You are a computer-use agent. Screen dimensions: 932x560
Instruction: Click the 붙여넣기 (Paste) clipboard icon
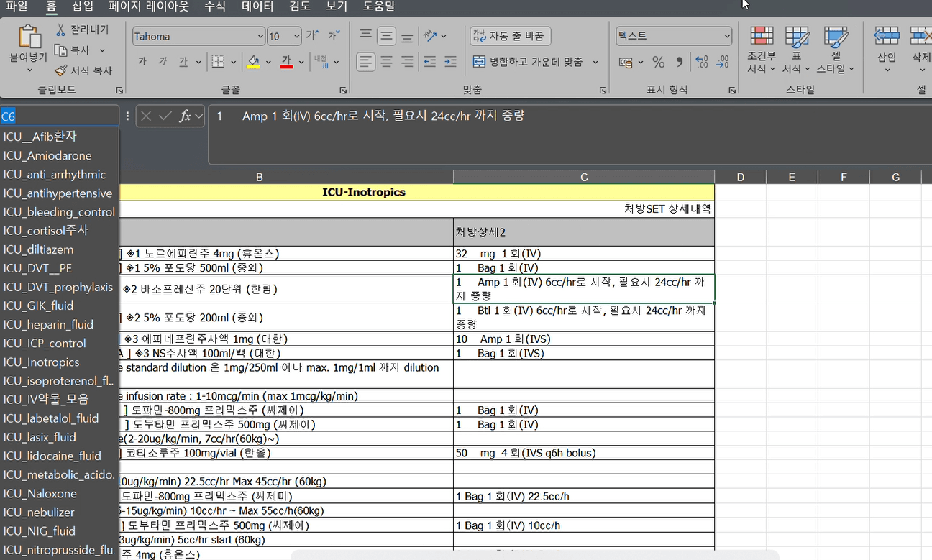(x=29, y=37)
